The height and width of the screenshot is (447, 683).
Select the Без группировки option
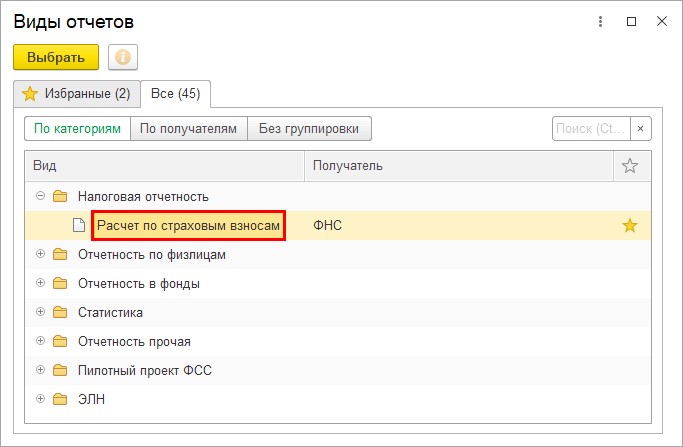click(x=309, y=129)
